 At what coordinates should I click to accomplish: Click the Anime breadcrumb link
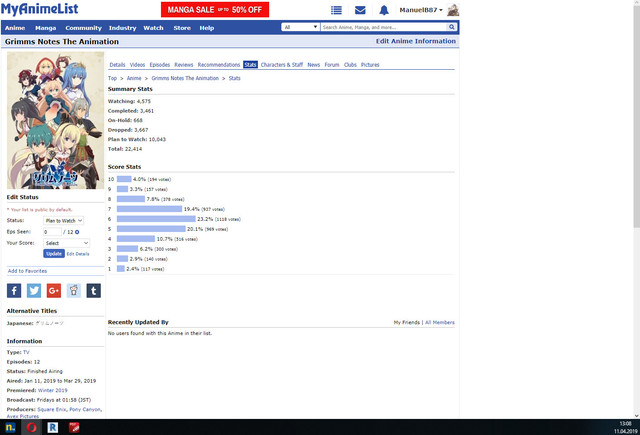134,78
